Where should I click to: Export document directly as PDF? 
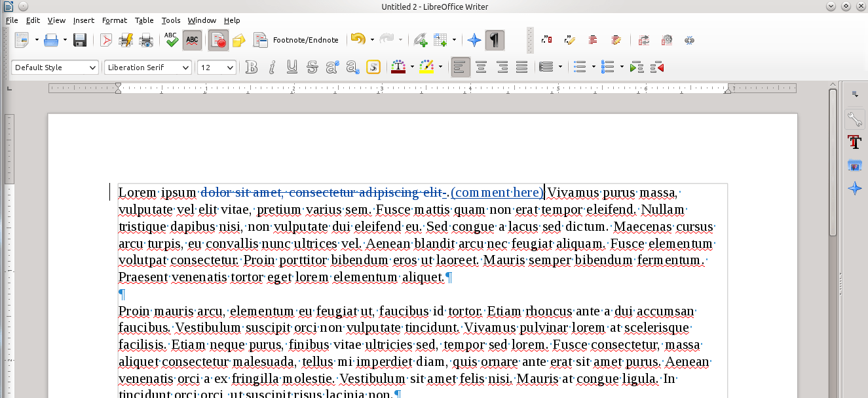click(x=105, y=40)
